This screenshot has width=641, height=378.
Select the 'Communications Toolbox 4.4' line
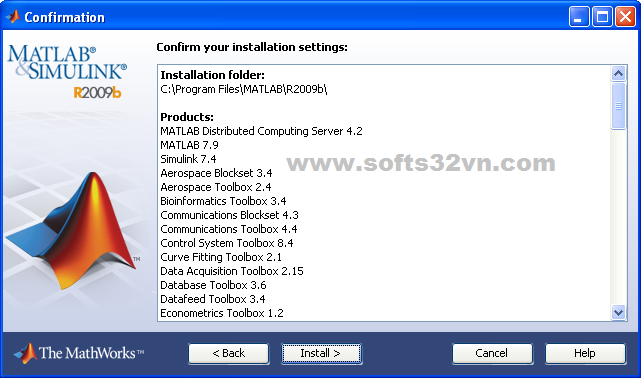[229, 229]
